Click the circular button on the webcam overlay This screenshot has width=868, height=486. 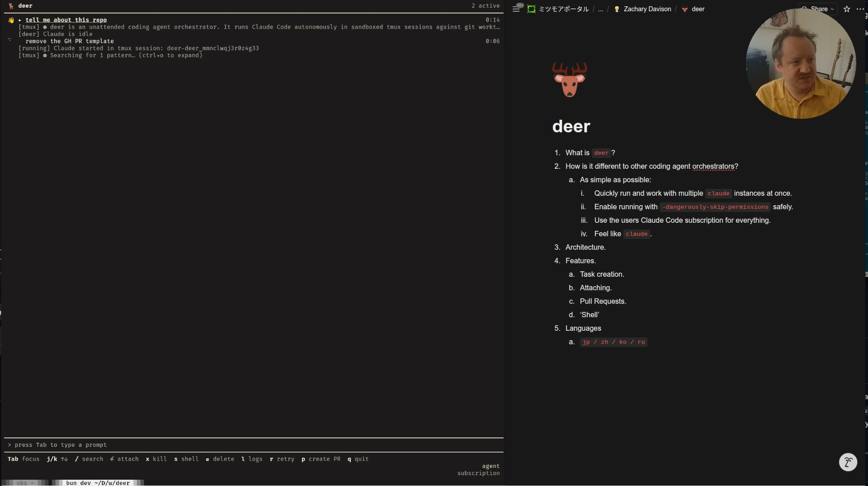(849, 462)
